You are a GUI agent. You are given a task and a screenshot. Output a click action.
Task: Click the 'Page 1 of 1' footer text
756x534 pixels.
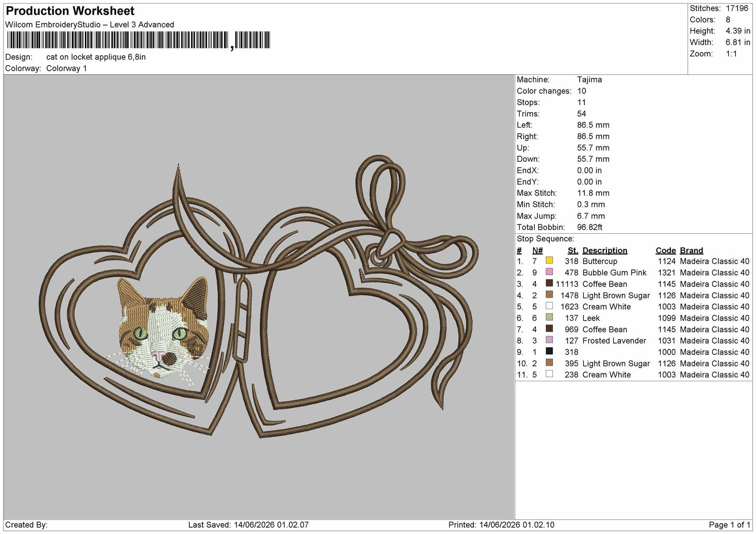point(729,525)
